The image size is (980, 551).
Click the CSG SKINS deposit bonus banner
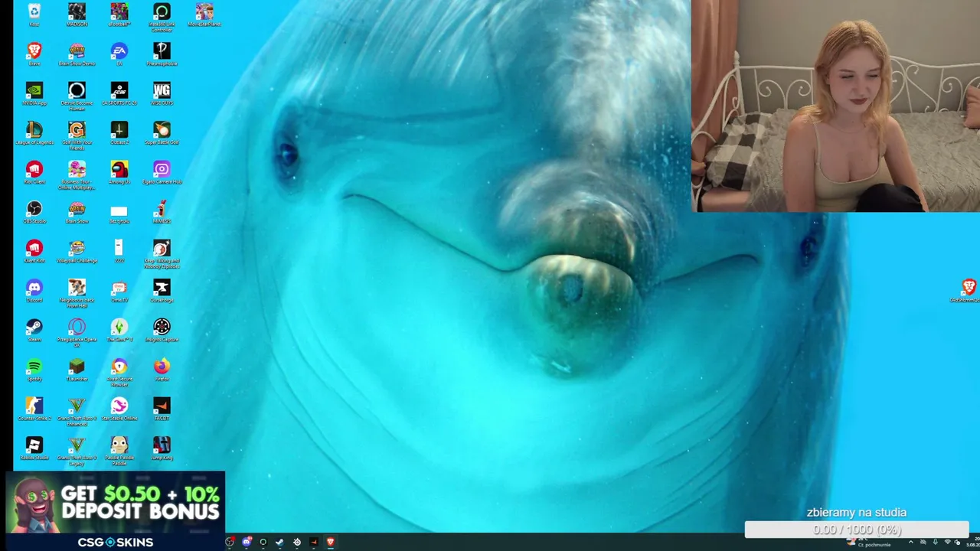[x=115, y=511]
